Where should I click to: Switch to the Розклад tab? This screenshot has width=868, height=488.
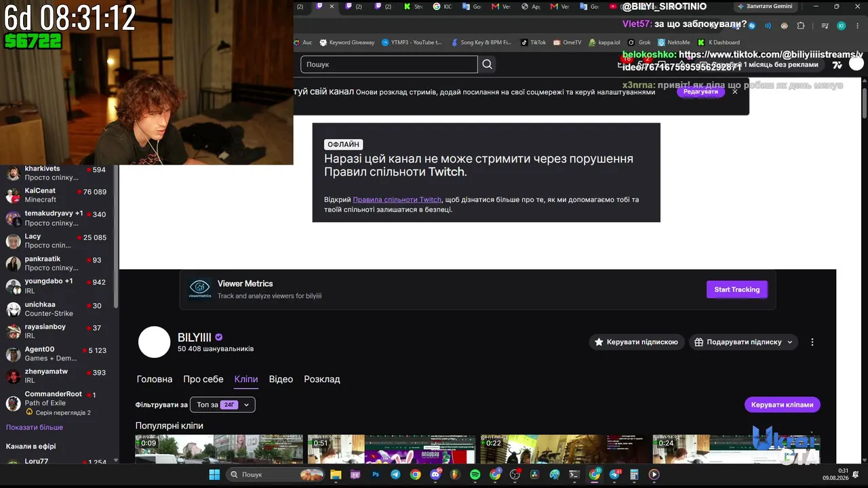click(322, 379)
